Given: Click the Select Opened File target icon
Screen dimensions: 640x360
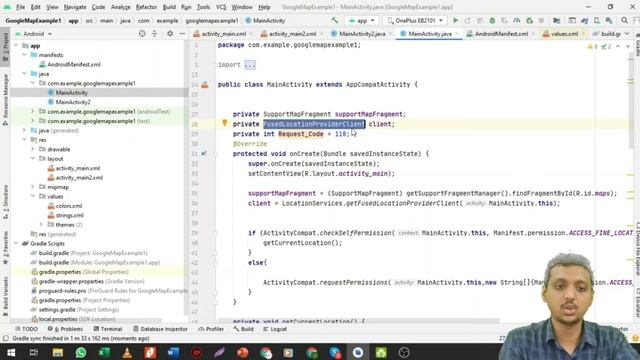Looking at the screenshot, I should pyautogui.click(x=142, y=33).
